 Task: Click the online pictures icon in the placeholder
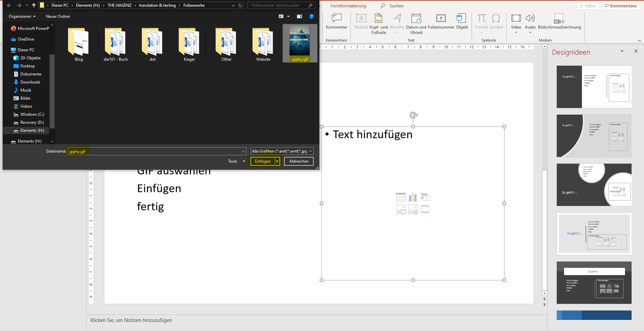pos(413,209)
